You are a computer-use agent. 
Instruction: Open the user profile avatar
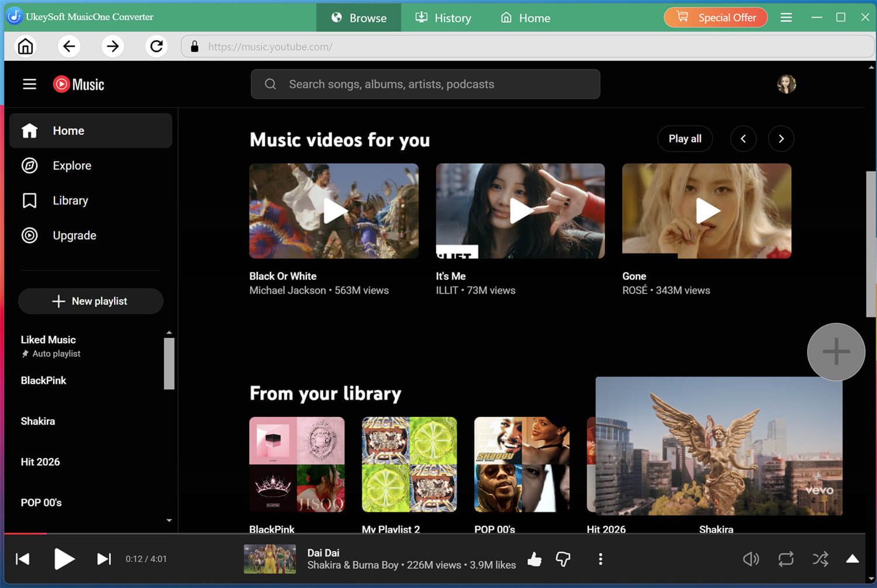(x=786, y=84)
